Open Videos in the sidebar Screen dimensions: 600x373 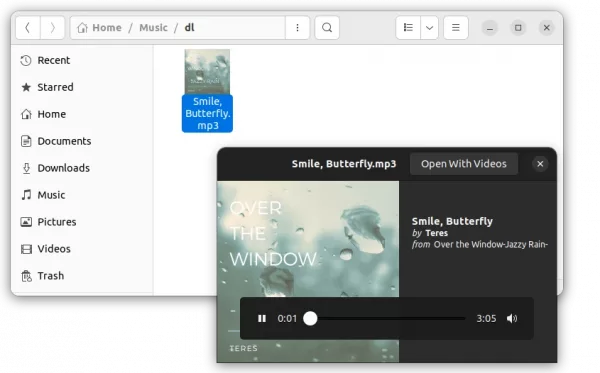click(x=82, y=249)
